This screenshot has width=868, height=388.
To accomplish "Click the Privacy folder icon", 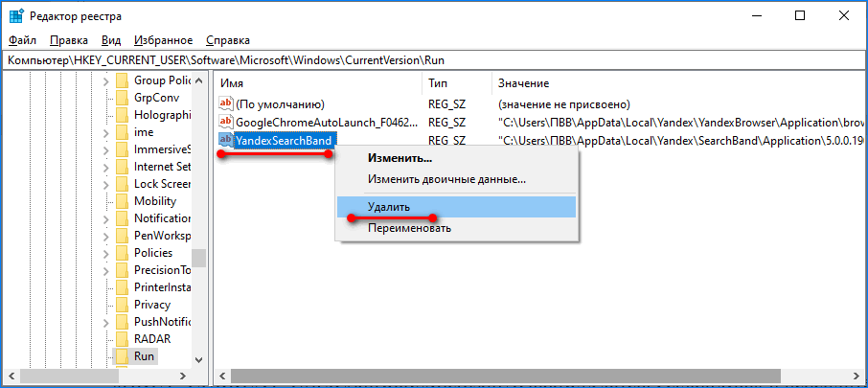I will (122, 305).
